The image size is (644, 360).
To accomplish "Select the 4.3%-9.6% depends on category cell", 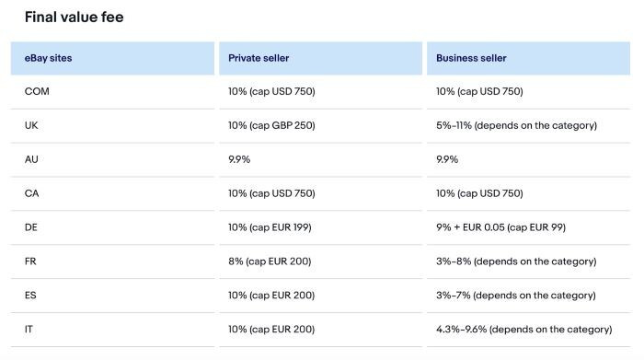I will point(524,330).
